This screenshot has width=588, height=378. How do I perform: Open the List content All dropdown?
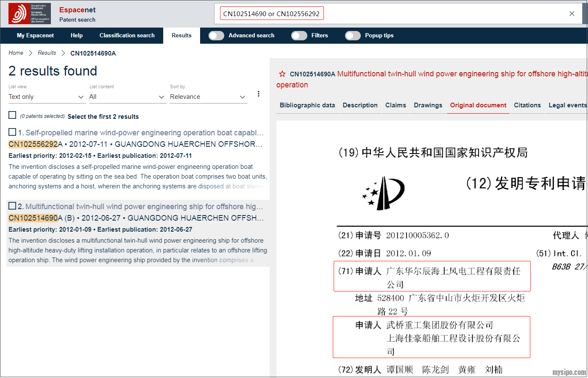[x=127, y=97]
